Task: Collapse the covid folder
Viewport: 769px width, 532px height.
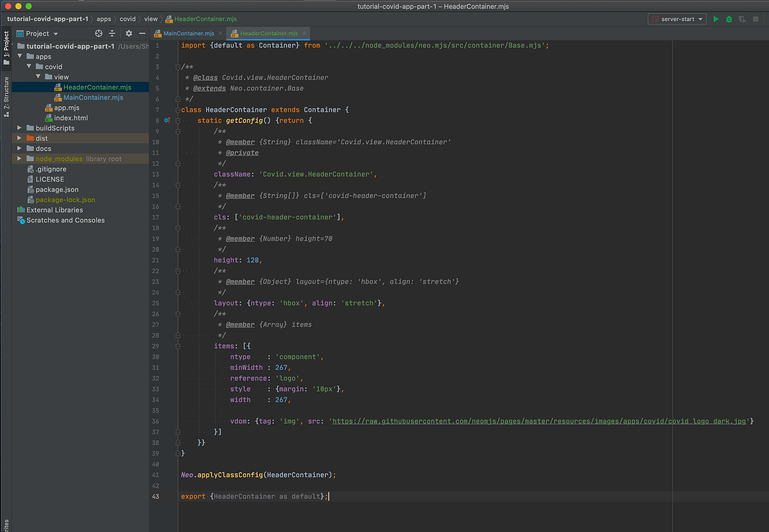Action: 29,66
